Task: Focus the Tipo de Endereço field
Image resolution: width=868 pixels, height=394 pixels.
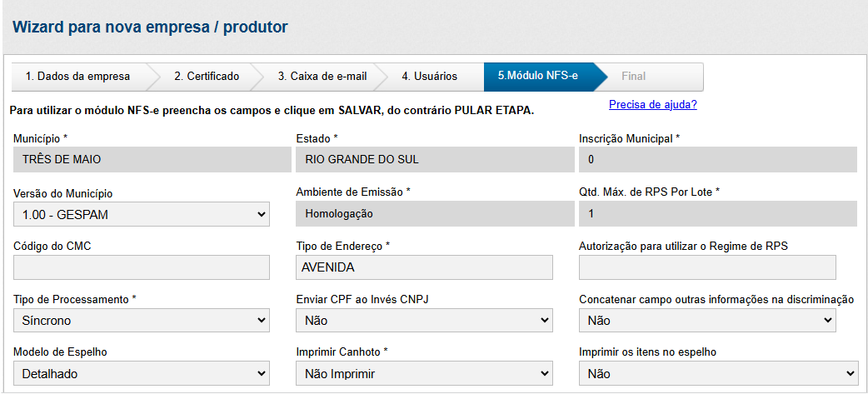Action: (424, 267)
